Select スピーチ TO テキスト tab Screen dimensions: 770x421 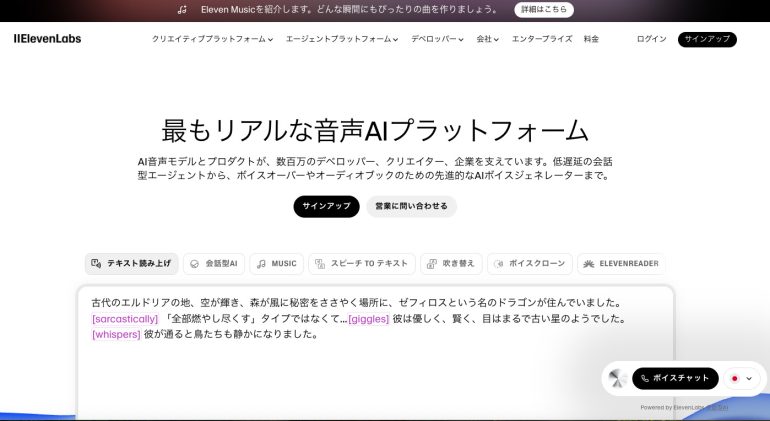(x=361, y=264)
